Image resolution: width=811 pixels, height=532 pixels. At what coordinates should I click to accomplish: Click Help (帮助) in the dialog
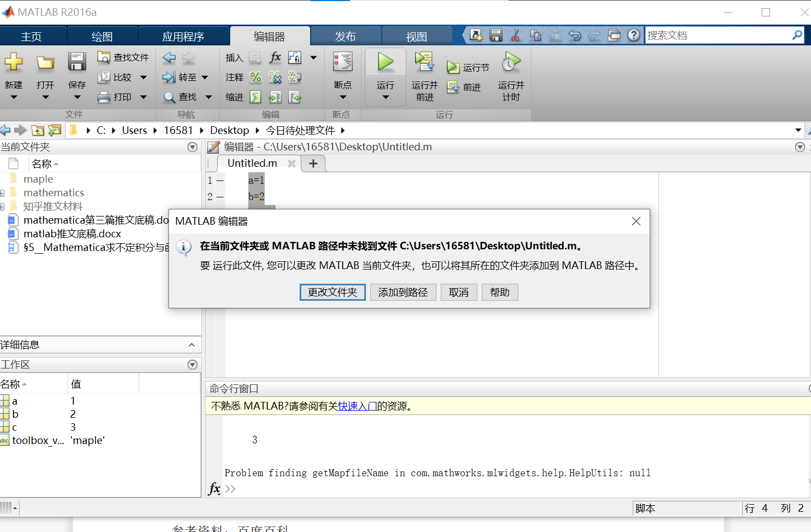500,293
